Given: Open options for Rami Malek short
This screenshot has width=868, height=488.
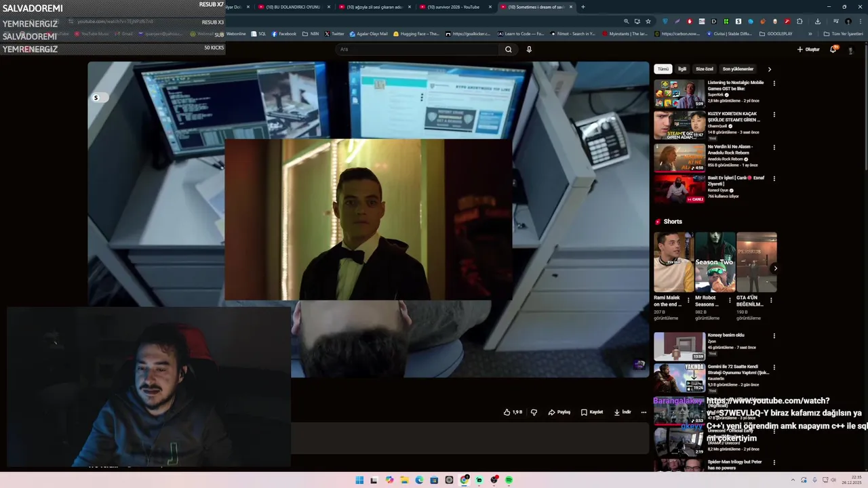Looking at the screenshot, I should pyautogui.click(x=688, y=300).
